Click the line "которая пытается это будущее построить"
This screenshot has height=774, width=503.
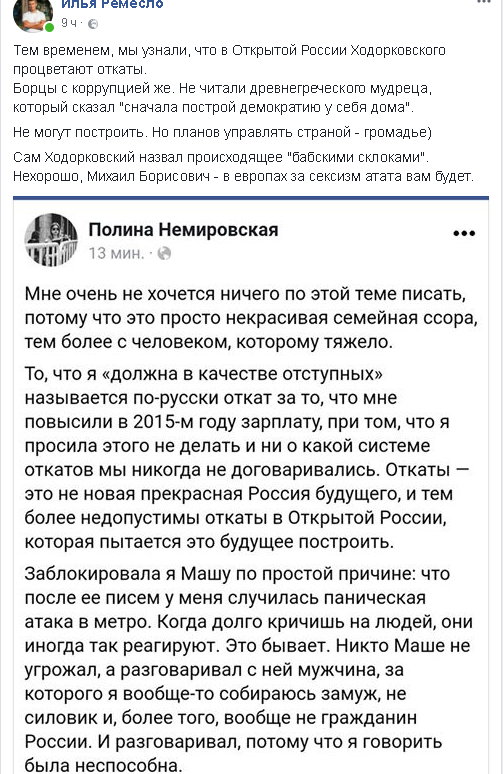pos(209,542)
